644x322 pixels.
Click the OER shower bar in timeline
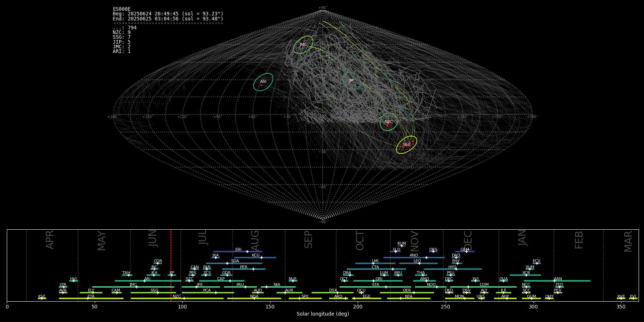[407, 293]
